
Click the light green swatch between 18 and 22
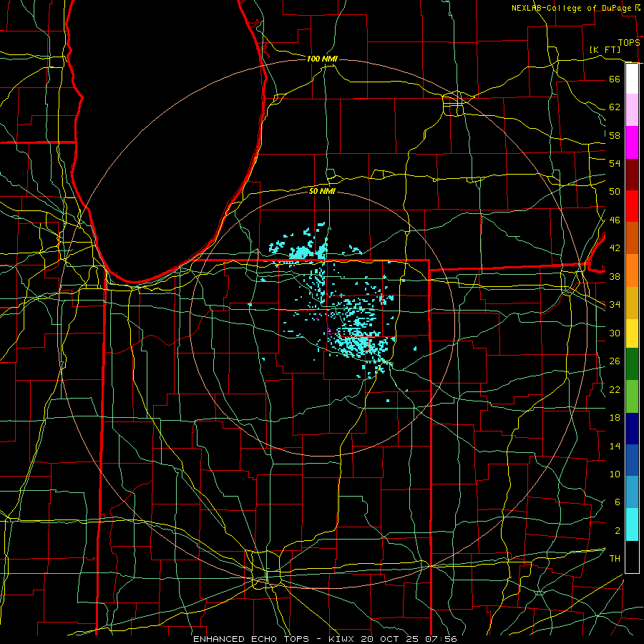click(632, 396)
